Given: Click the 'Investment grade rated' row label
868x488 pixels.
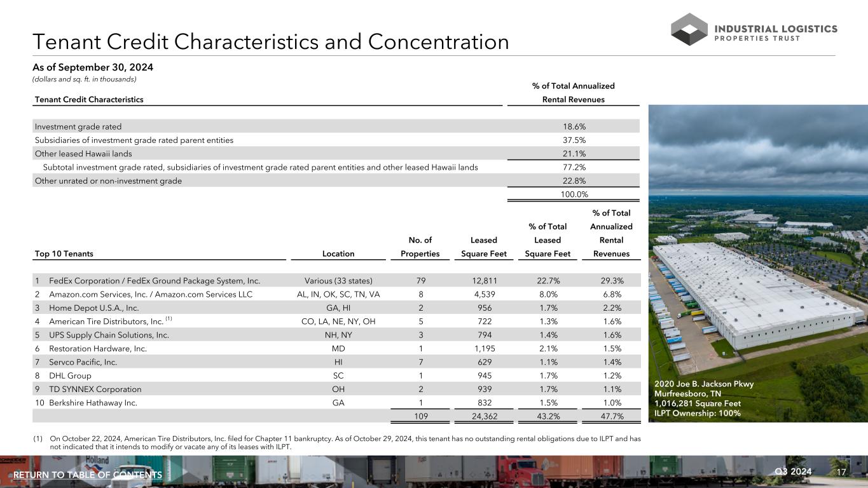Looking at the screenshot, I should point(78,126).
